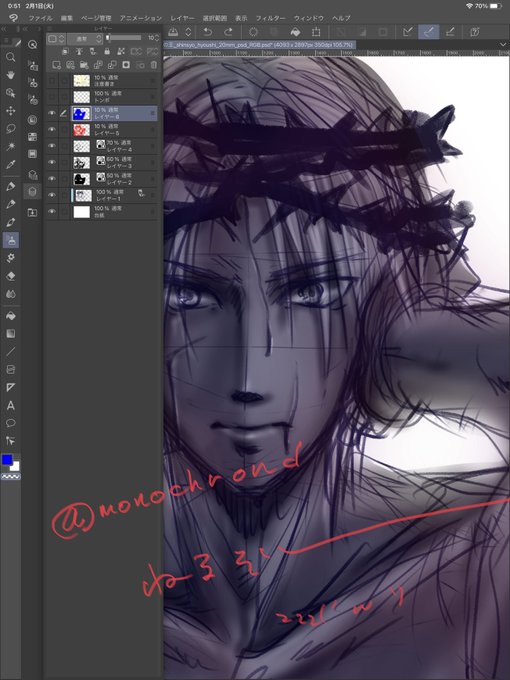
Task: Show the 10% top hidden layer via visibility box
Action: pos(52,81)
